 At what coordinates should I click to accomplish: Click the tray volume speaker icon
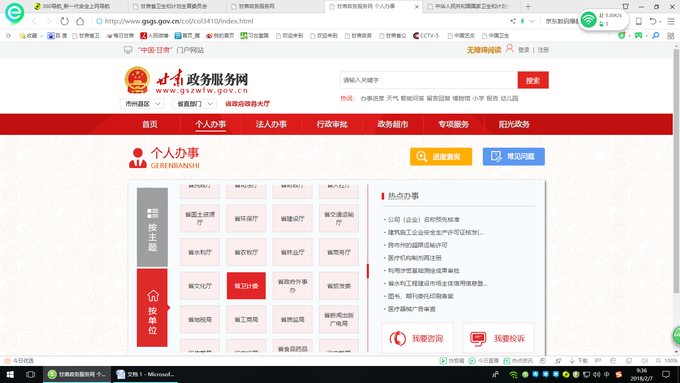(597, 374)
